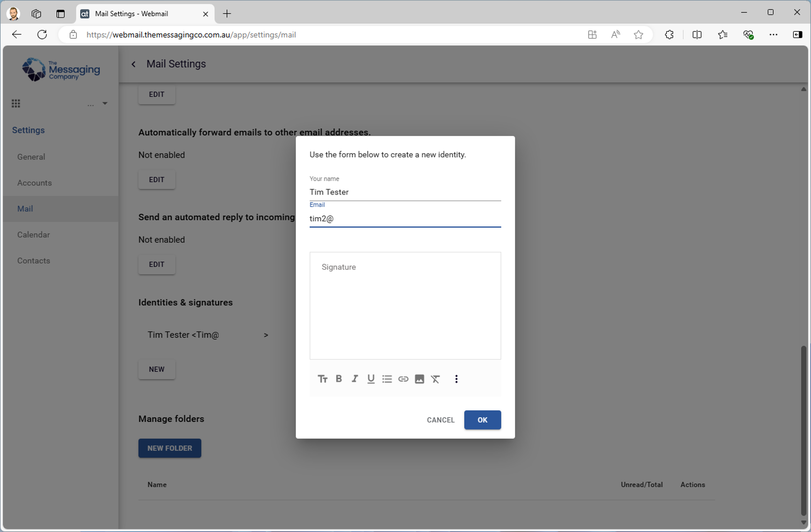
Task: Click the scrollbar up arrow
Action: 803,89
